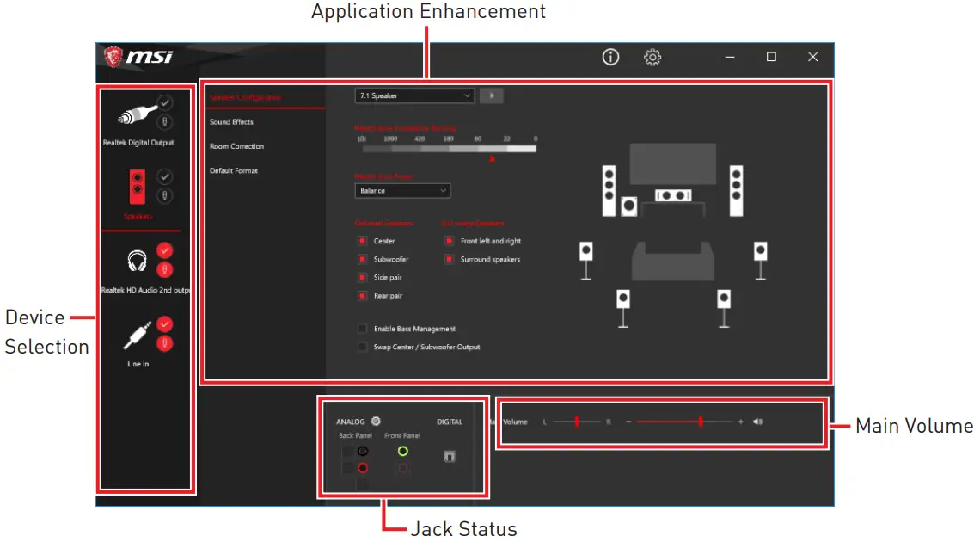980x542 pixels.
Task: Click the microphone icon beside Realtek Digital Output
Action: click(164, 121)
